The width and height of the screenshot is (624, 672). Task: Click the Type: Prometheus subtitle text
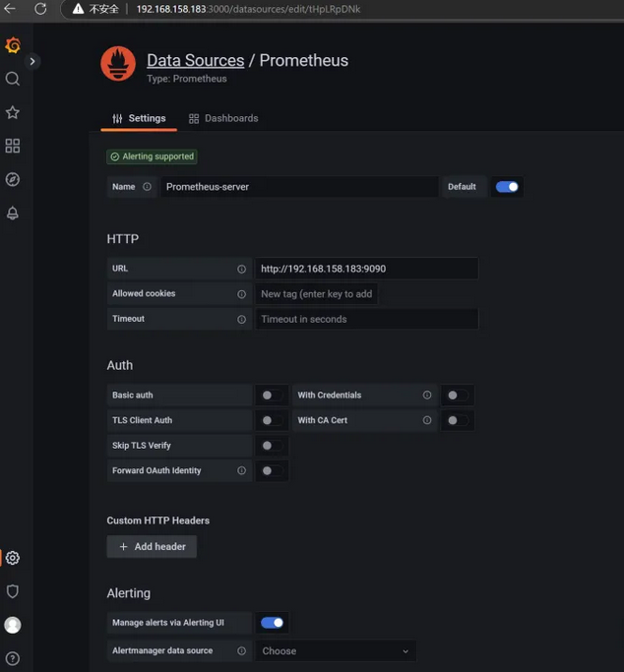(186, 79)
